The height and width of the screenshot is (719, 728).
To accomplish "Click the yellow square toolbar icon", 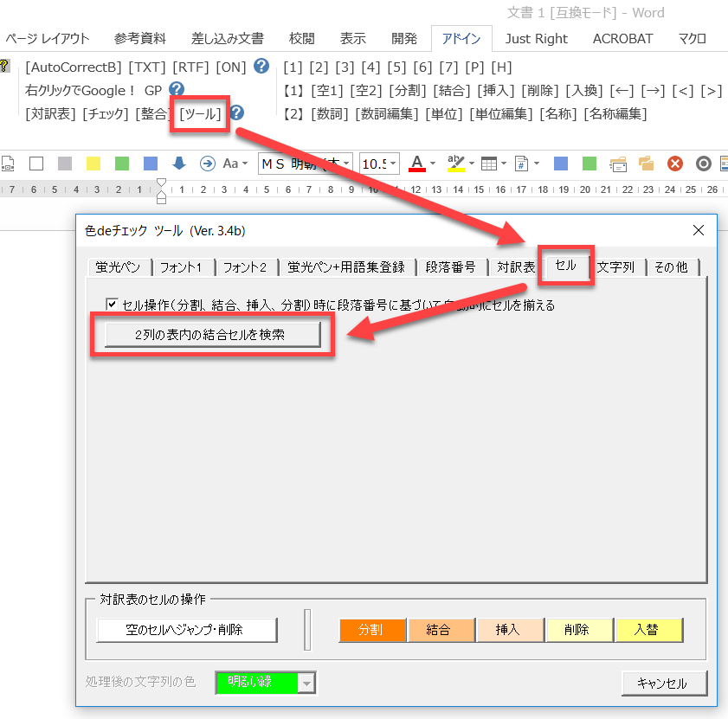I will tap(93, 164).
